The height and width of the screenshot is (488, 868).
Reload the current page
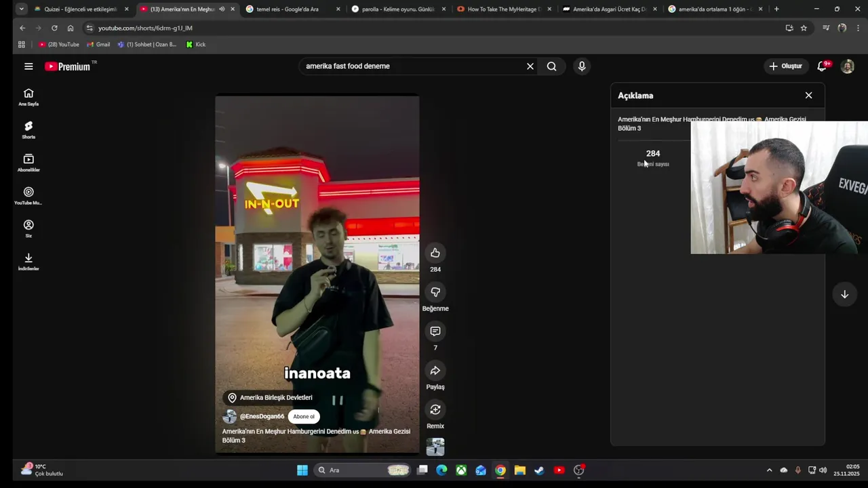[x=54, y=28]
